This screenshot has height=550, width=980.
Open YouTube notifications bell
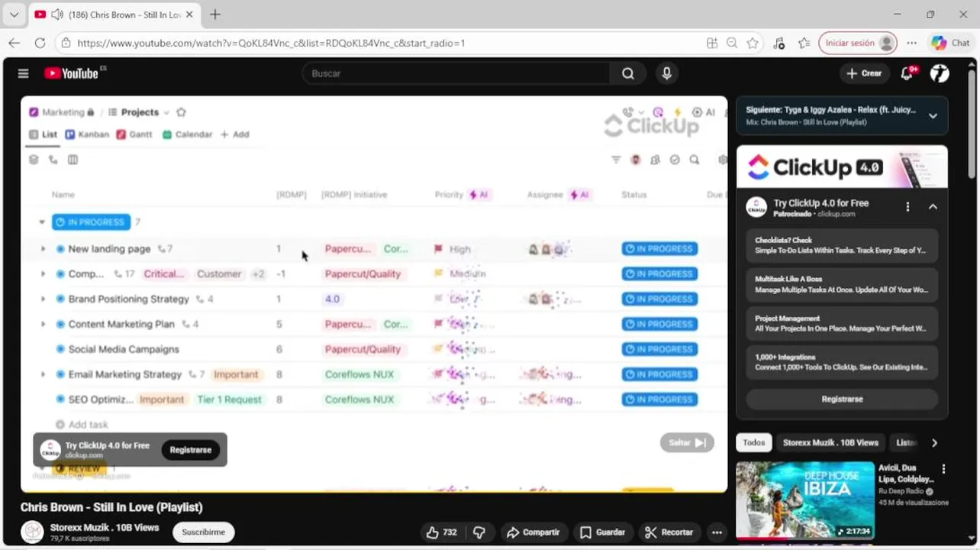pyautogui.click(x=907, y=73)
